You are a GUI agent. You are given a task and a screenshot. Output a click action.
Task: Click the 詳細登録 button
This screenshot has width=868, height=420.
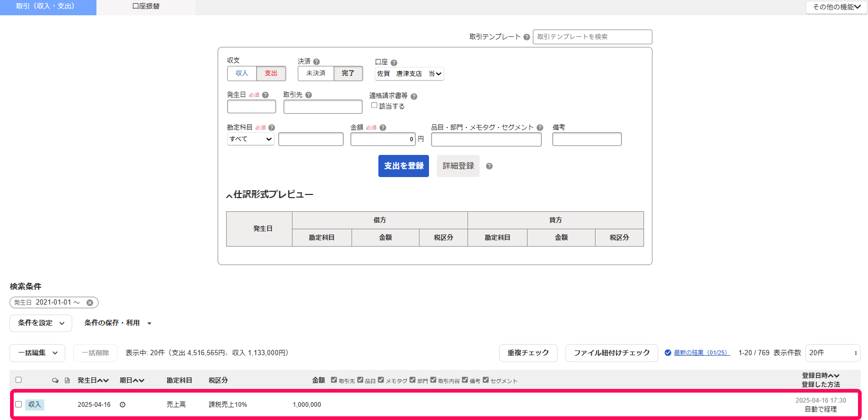[459, 166]
